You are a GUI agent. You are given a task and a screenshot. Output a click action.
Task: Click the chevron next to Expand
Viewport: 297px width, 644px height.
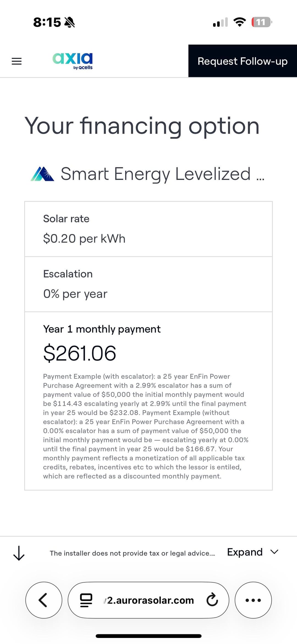click(274, 552)
